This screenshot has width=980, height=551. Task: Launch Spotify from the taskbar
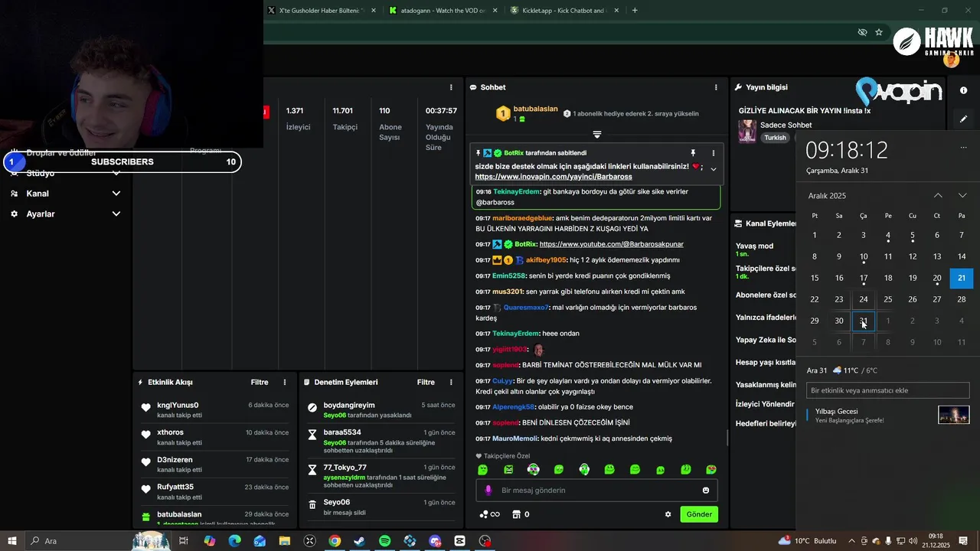point(384,541)
